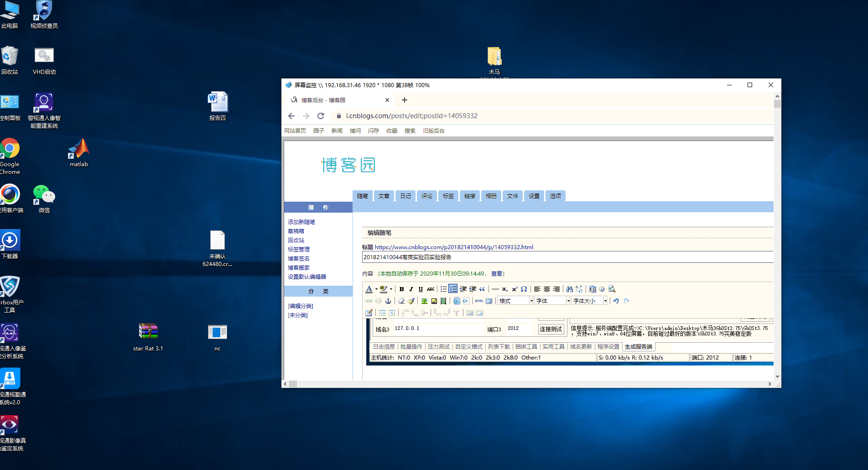
Task: Click the browser back arrow
Action: point(291,116)
